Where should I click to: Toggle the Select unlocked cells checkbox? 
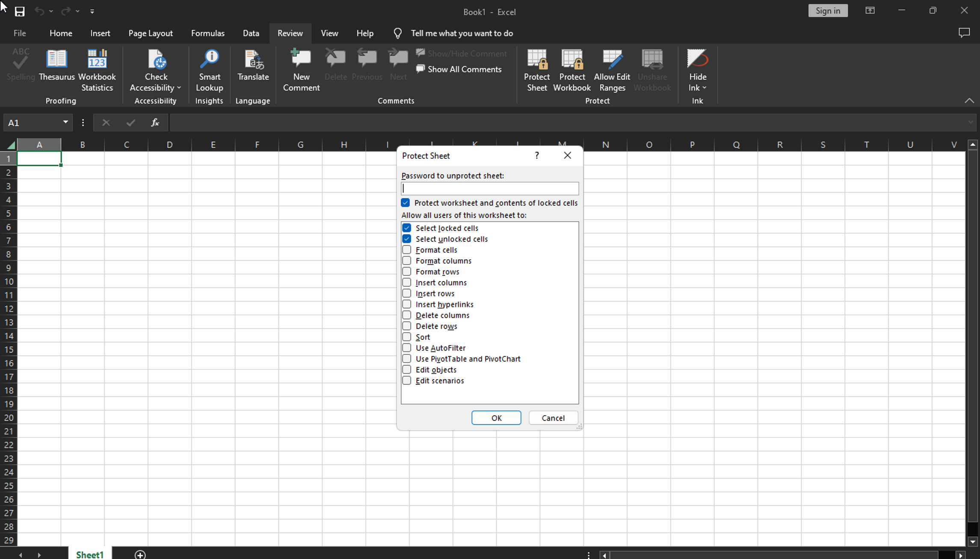[x=406, y=239]
